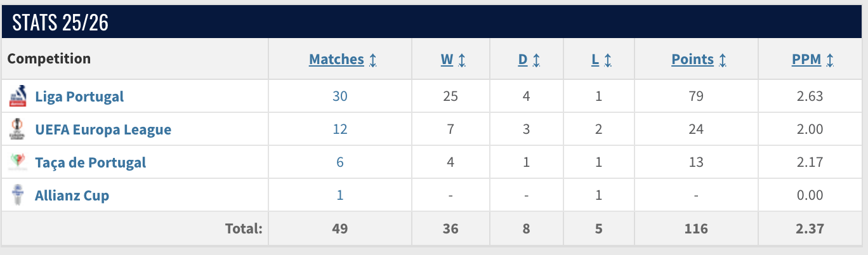Open the 30 Liga Portugal matches link
Screen dimensions: 868x255
pyautogui.click(x=340, y=96)
